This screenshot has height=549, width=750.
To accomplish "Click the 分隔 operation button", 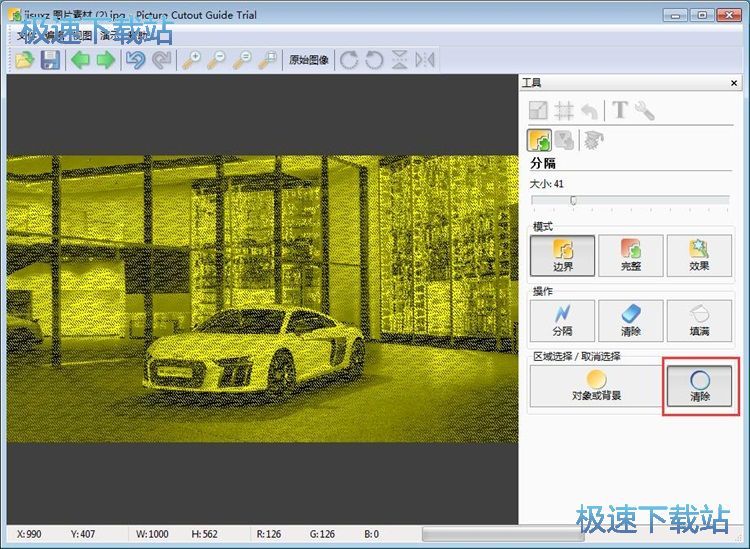I will [x=562, y=320].
